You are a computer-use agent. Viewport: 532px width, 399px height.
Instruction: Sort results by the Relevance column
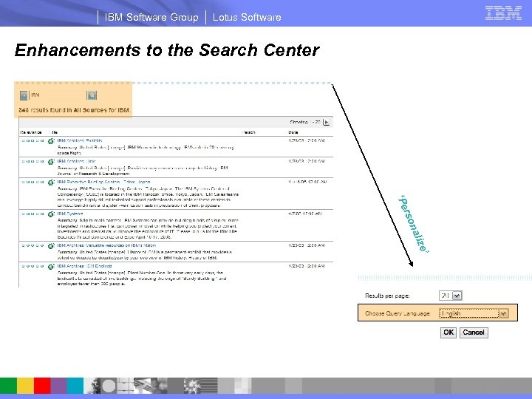31,132
